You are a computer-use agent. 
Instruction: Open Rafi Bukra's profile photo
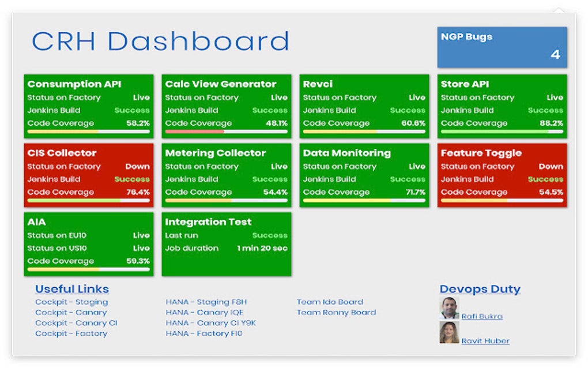pyautogui.click(x=449, y=308)
